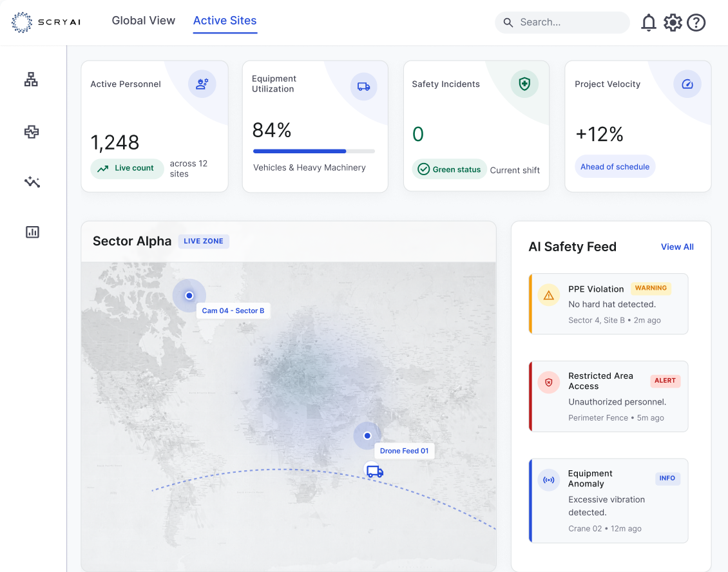Screen dimensions: 728x572
Task: Click 'Unauthorized personnel.' text
Action: [617, 402]
